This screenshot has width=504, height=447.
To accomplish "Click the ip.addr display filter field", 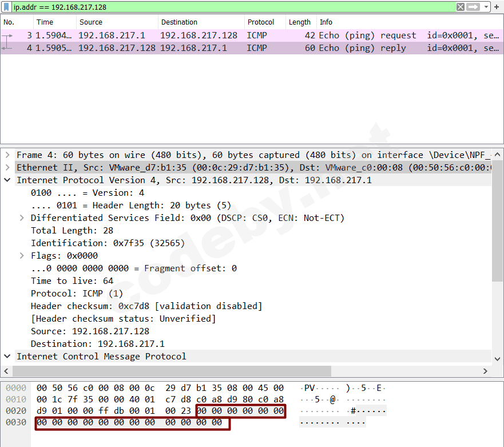I will (x=233, y=7).
